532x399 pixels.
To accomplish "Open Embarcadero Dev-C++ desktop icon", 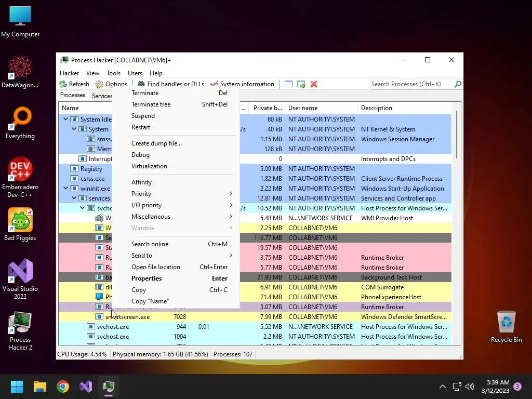I will pyautogui.click(x=20, y=178).
